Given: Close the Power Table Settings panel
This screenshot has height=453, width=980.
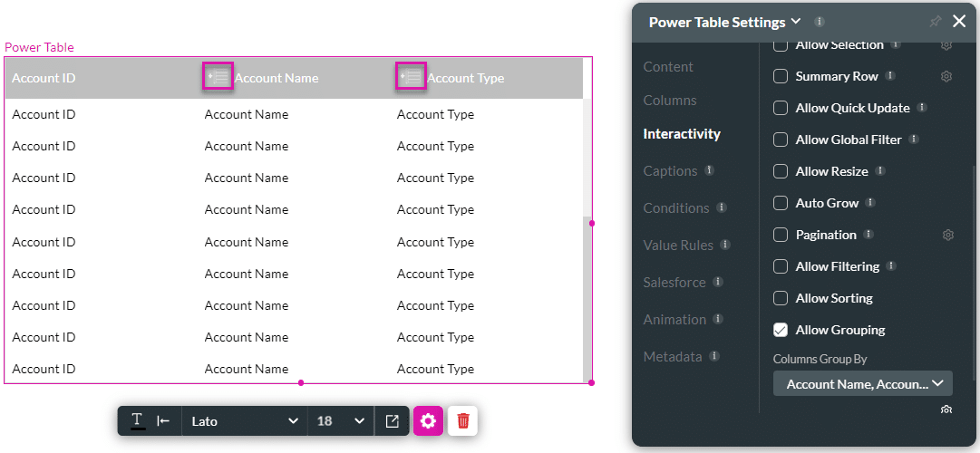Looking at the screenshot, I should pos(959,22).
